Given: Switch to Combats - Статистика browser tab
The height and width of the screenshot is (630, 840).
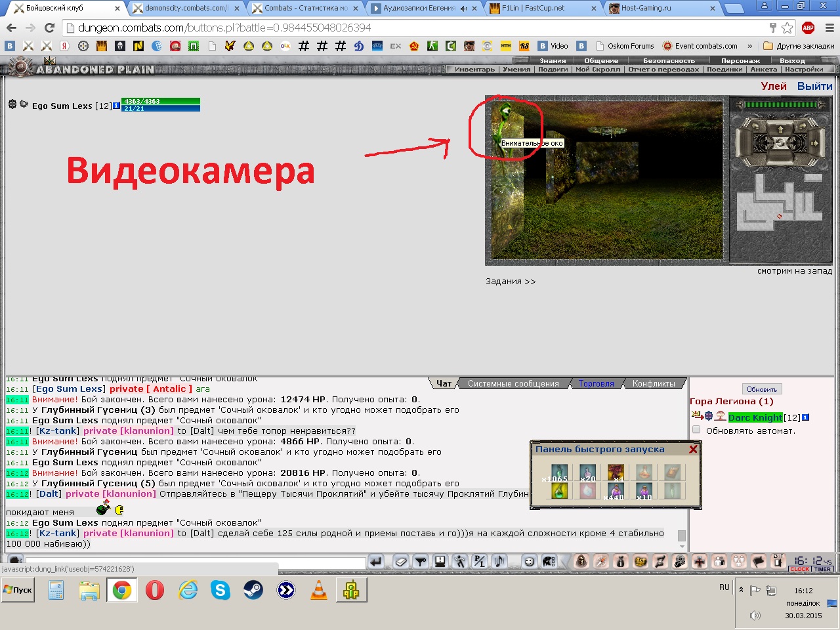Looking at the screenshot, I should pyautogui.click(x=305, y=8).
